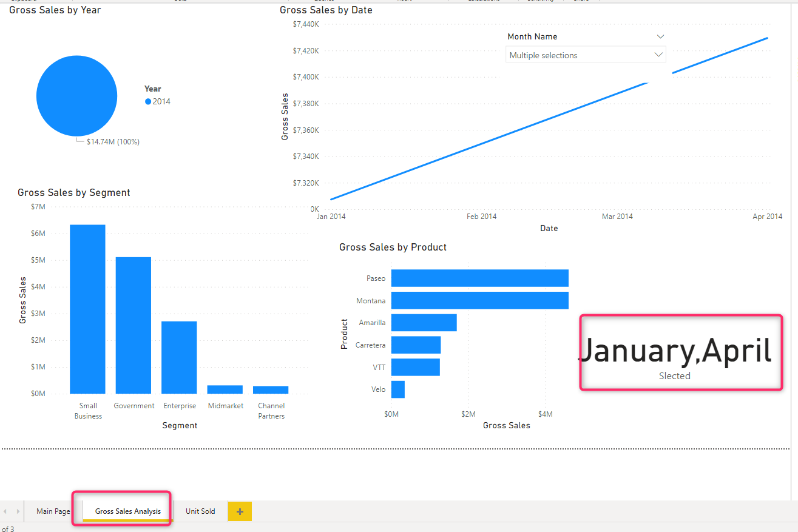This screenshot has width=798, height=532.
Task: Click the Gross Sales by Product chart title
Action: tap(393, 247)
